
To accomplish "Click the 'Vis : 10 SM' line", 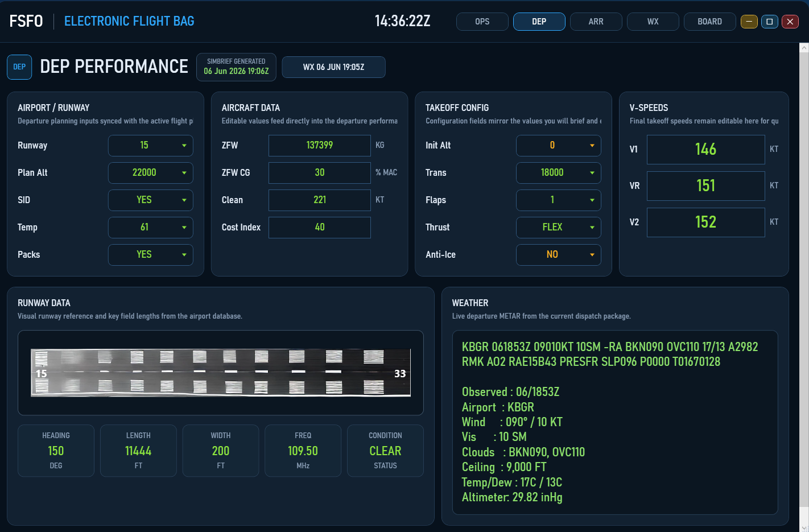I will pyautogui.click(x=494, y=437).
